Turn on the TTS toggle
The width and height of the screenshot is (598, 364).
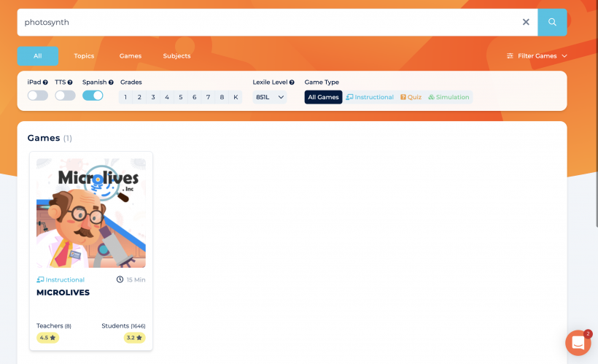tap(65, 96)
